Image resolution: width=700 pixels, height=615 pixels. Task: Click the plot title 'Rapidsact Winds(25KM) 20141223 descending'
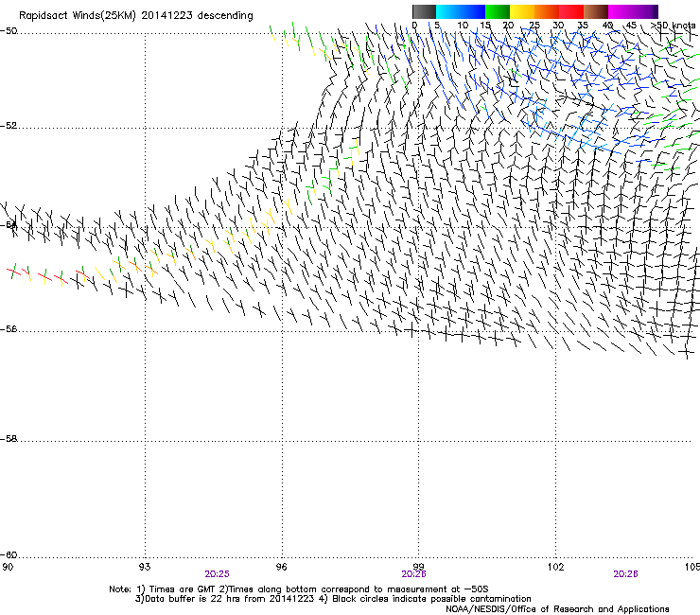(x=135, y=16)
